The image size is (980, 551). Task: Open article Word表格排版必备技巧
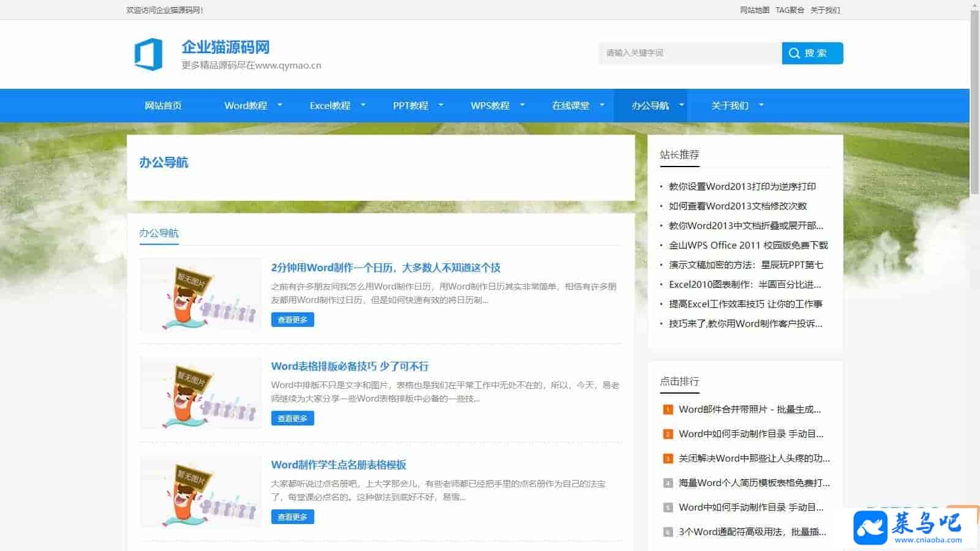[350, 366]
